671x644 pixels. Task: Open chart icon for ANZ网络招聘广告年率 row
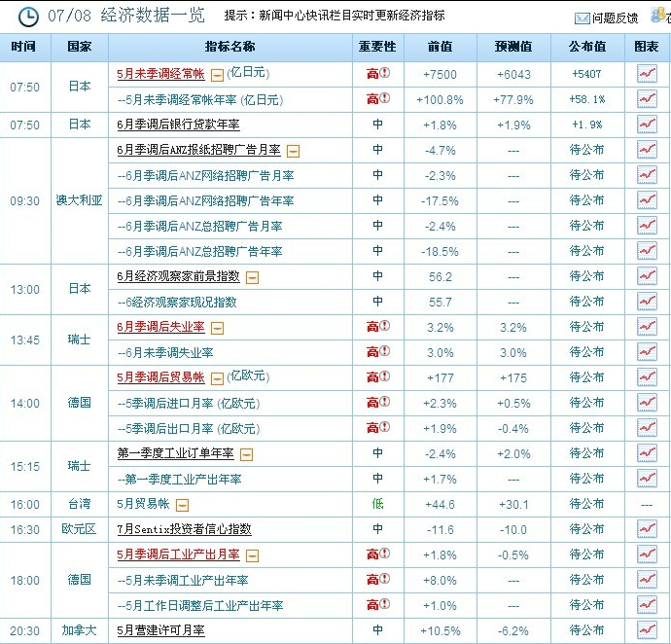click(647, 200)
